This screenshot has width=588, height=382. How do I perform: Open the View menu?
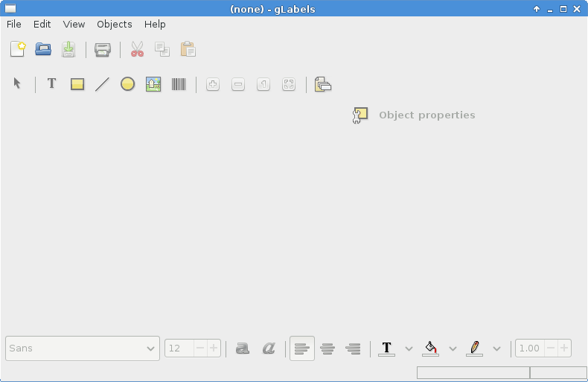coord(74,25)
